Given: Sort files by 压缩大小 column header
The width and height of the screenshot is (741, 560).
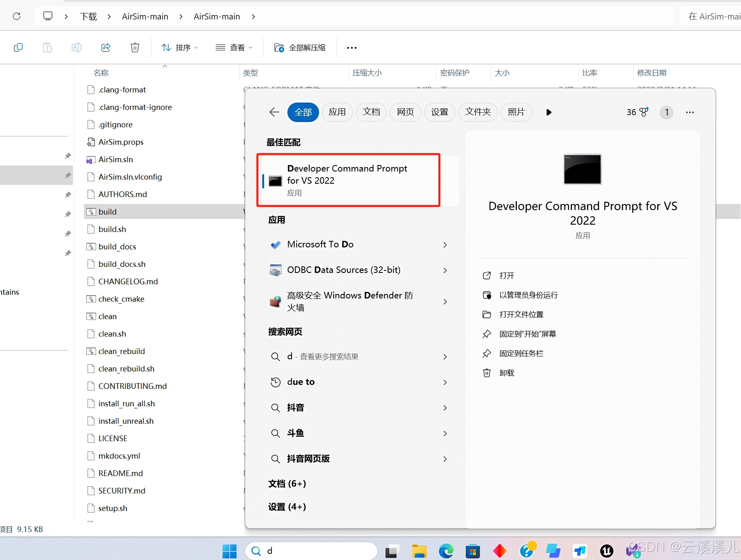Looking at the screenshot, I should (x=367, y=73).
